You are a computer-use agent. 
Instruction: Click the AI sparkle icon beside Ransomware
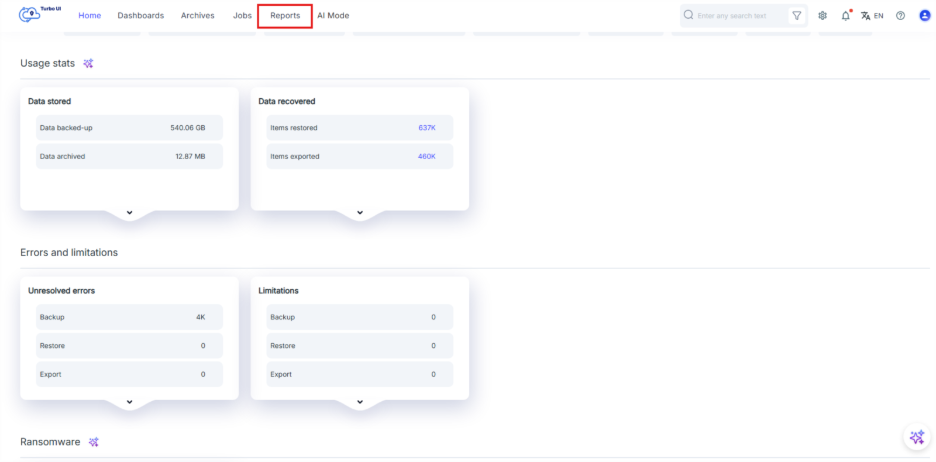(x=93, y=442)
